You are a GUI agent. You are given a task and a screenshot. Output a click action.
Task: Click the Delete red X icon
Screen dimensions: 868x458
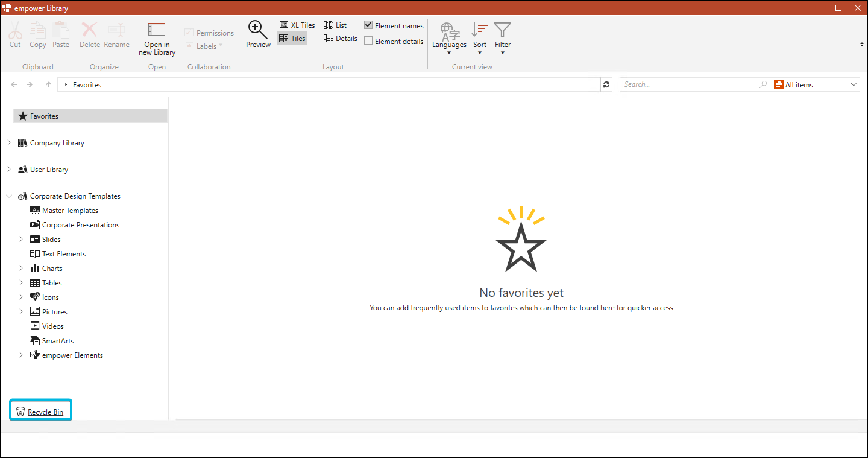pyautogui.click(x=90, y=30)
